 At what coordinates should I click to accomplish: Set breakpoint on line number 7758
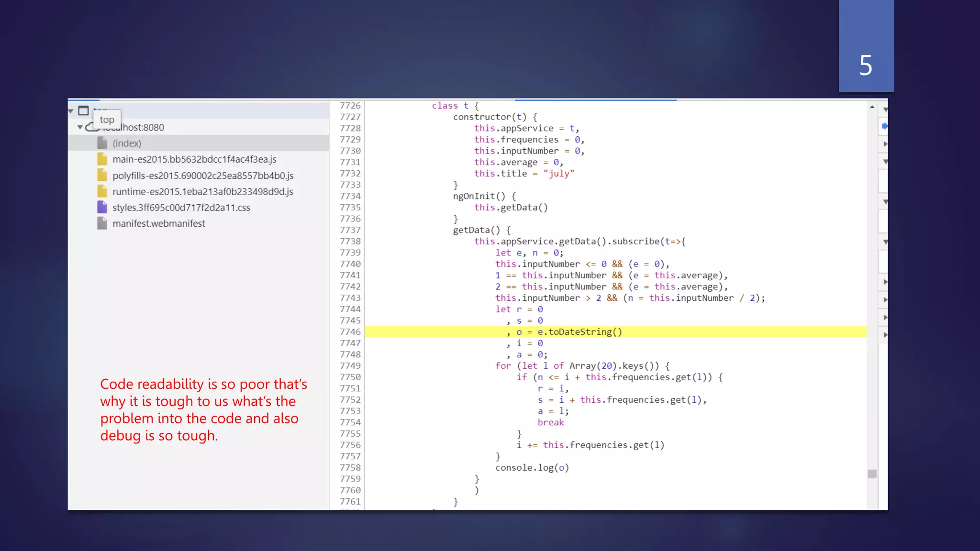point(350,468)
